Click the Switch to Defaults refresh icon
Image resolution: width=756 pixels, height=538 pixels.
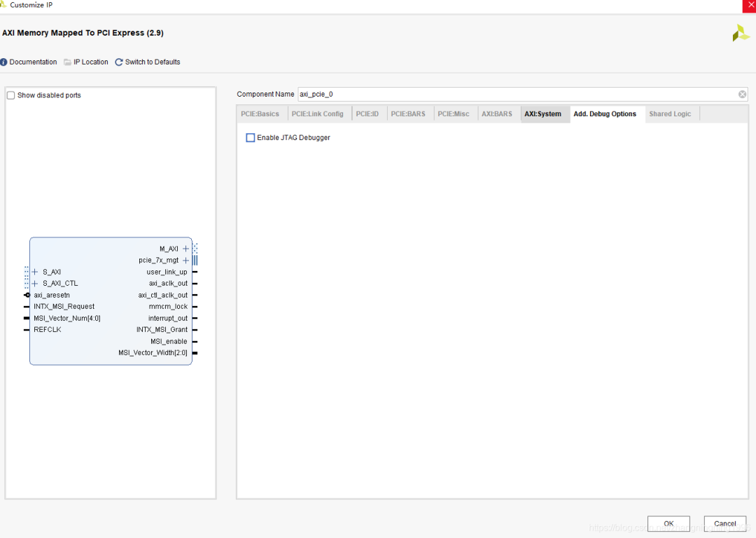click(x=119, y=62)
